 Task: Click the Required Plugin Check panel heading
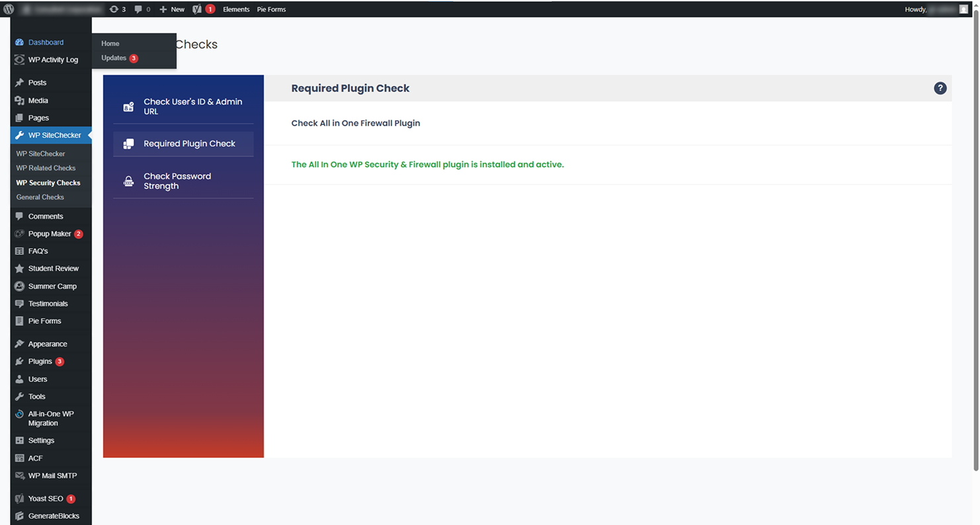(350, 89)
